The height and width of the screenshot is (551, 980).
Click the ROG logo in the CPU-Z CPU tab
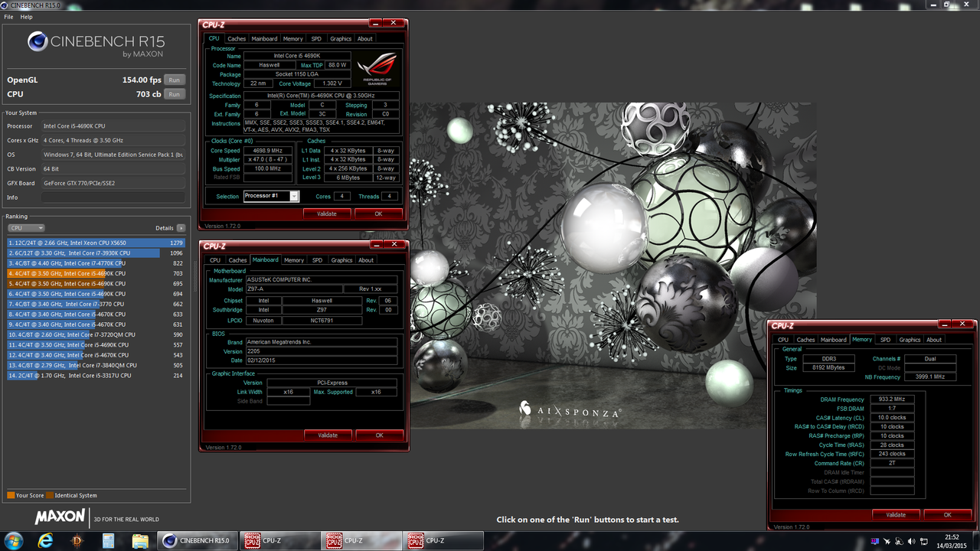coord(377,68)
